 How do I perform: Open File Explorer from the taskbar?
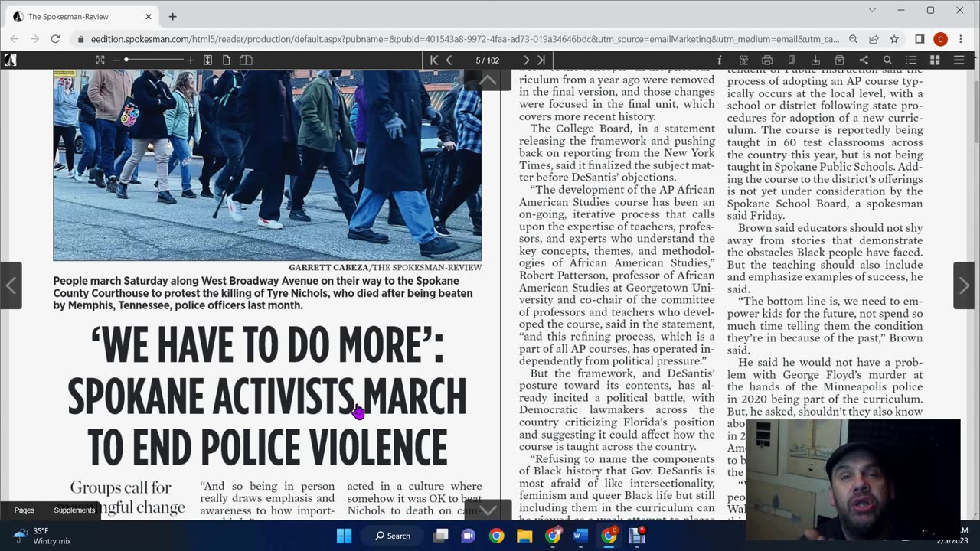(524, 536)
